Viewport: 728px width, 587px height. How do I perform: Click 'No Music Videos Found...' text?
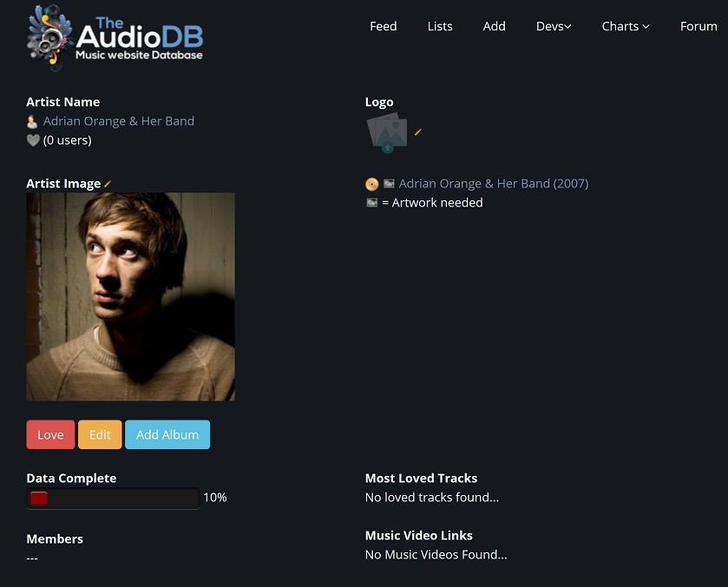[436, 555]
